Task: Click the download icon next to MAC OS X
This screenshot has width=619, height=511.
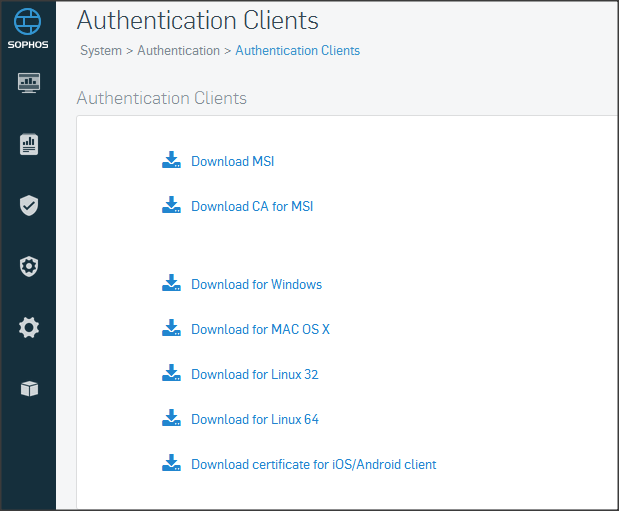Action: pyautogui.click(x=171, y=329)
